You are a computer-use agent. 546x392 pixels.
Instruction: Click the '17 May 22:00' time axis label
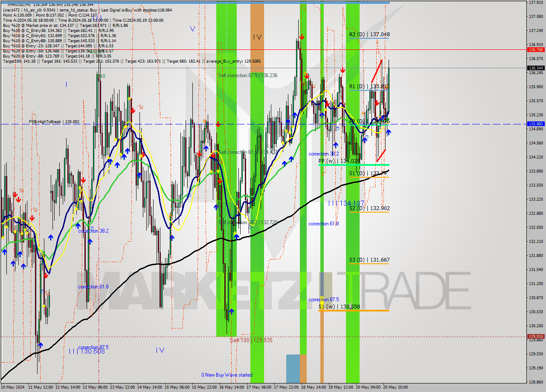(286, 387)
